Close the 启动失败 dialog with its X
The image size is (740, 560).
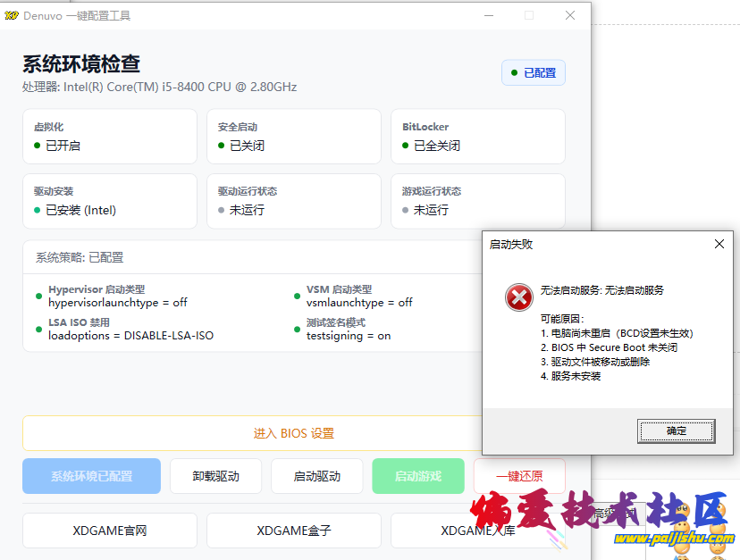[719, 243]
